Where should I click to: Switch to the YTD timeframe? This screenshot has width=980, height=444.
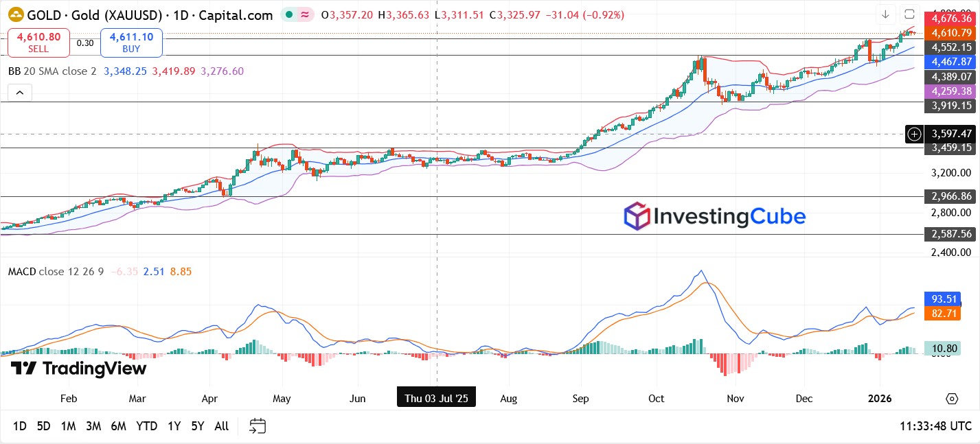click(x=146, y=426)
